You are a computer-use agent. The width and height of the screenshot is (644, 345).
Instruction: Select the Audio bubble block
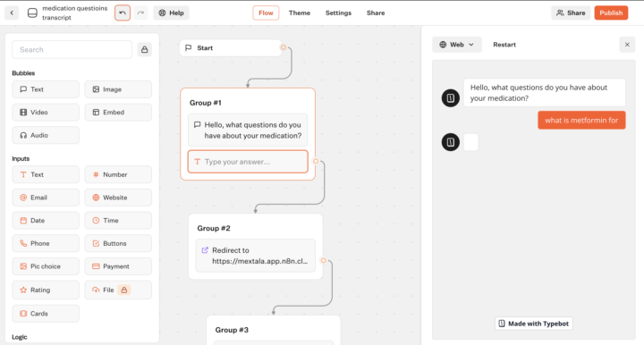coord(46,135)
